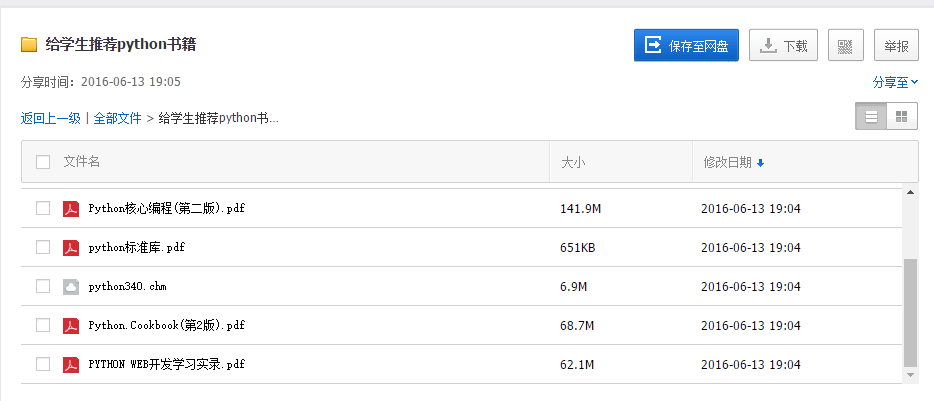Sort by the 文件名 column header

click(82, 162)
